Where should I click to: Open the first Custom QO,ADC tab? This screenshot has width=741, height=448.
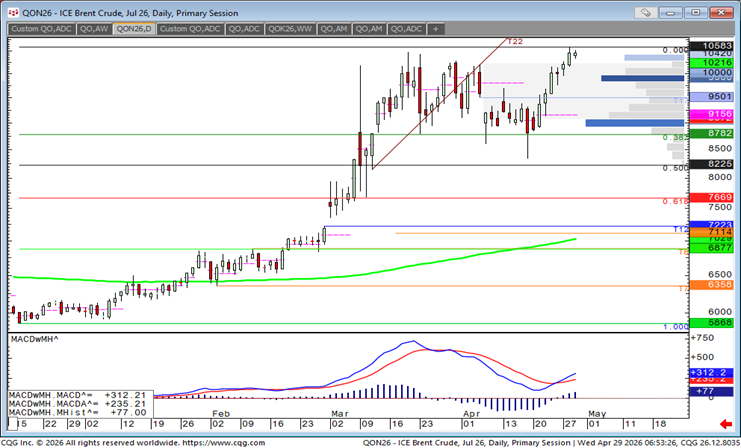(x=40, y=29)
